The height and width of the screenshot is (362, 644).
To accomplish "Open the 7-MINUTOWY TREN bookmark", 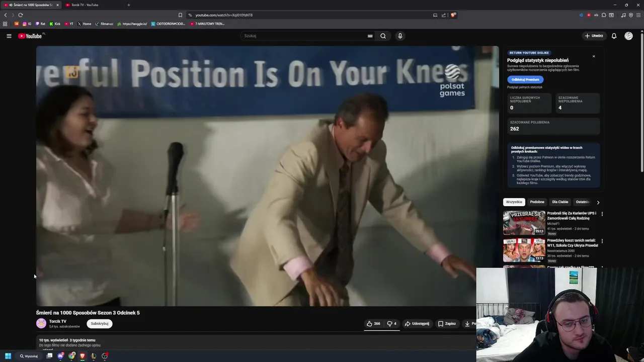I will click(x=207, y=24).
